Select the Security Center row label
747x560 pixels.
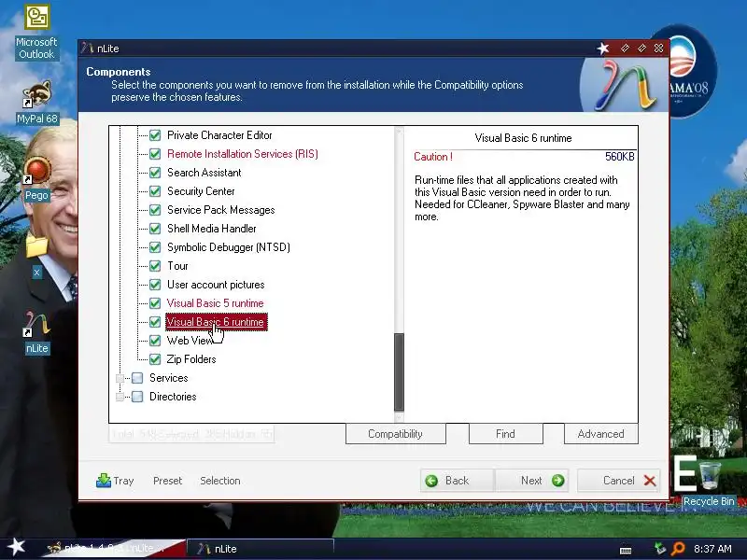click(x=201, y=191)
